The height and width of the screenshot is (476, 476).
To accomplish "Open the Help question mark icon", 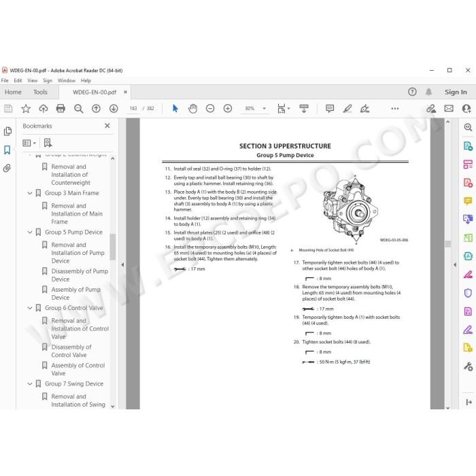I will click(412, 92).
